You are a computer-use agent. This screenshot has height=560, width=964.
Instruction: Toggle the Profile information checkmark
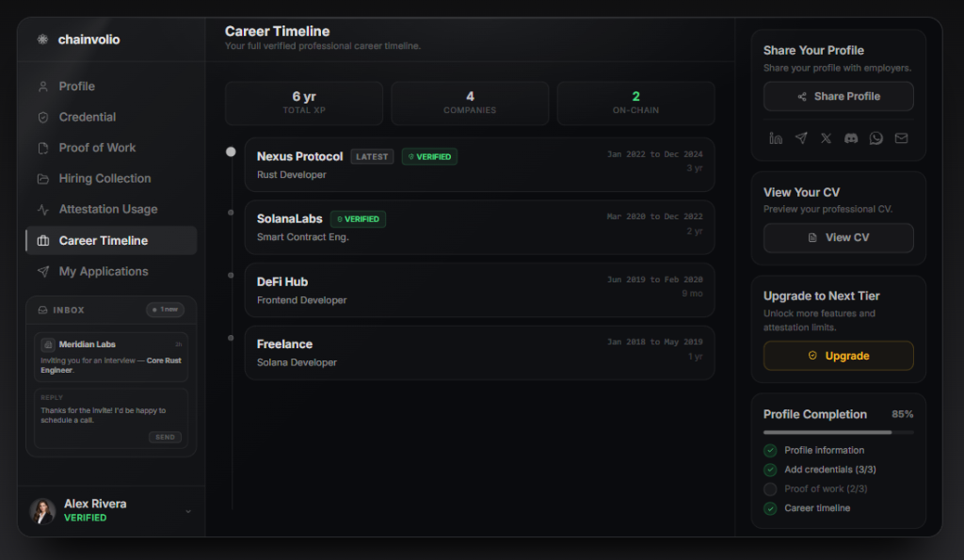(x=770, y=451)
